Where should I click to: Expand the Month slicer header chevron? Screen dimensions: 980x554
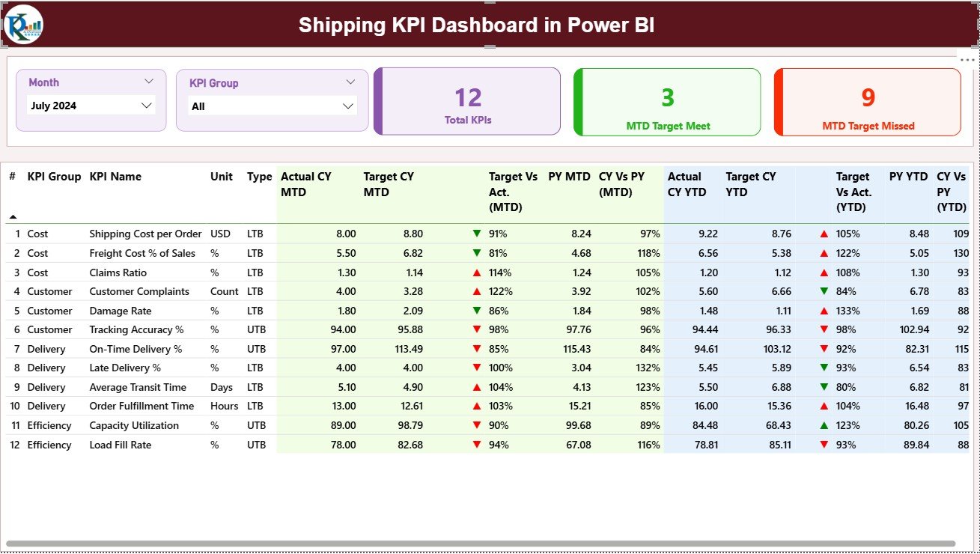pos(147,82)
